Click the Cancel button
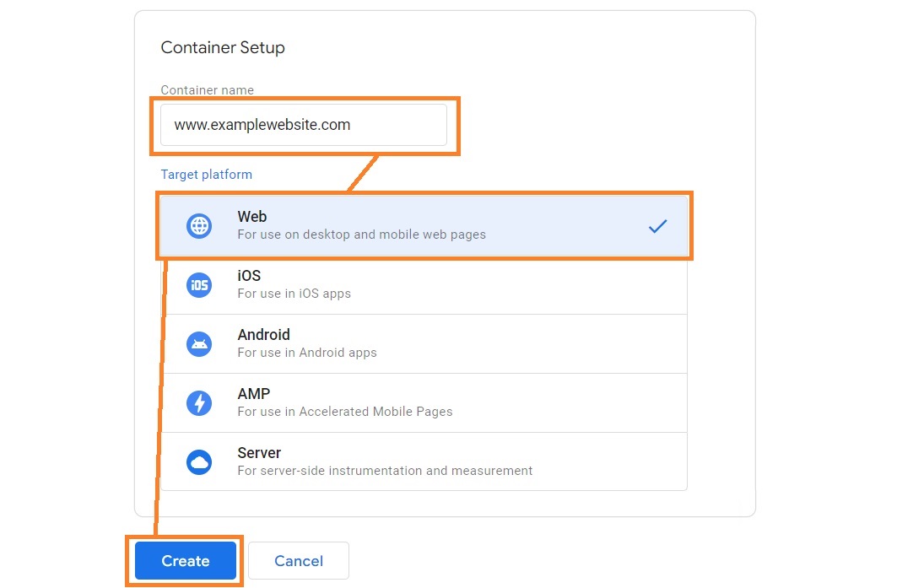 click(298, 560)
